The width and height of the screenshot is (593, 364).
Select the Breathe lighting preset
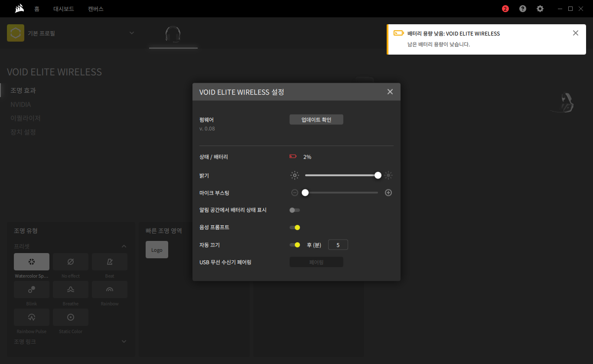click(x=71, y=289)
